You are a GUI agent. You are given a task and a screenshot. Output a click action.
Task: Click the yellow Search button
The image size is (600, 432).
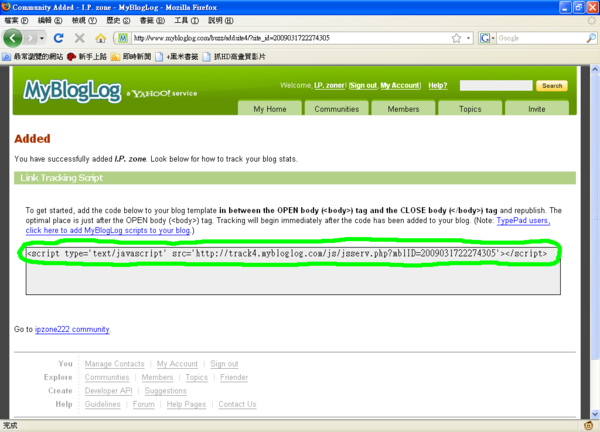tap(552, 86)
